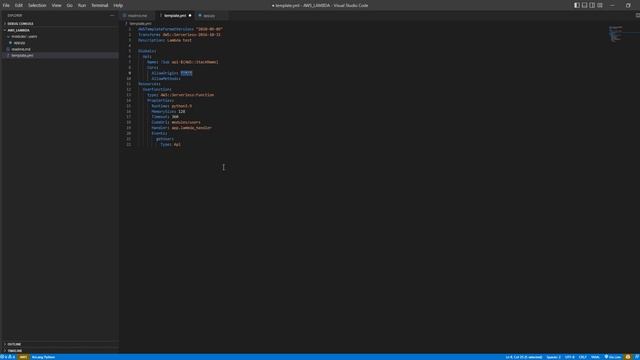Screen dimensions: 640x360
Task: Click the AWS status bar item
Action: tap(23, 357)
